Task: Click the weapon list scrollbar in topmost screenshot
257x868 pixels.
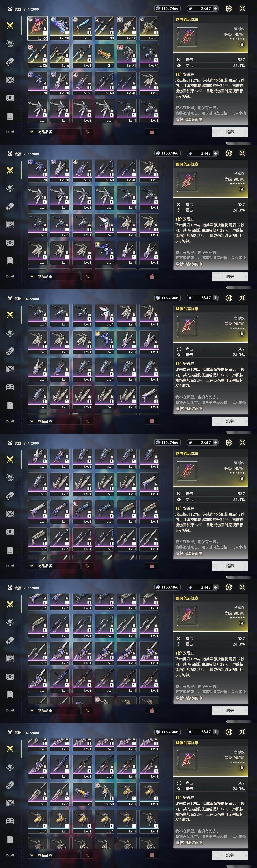Action: 163,20
